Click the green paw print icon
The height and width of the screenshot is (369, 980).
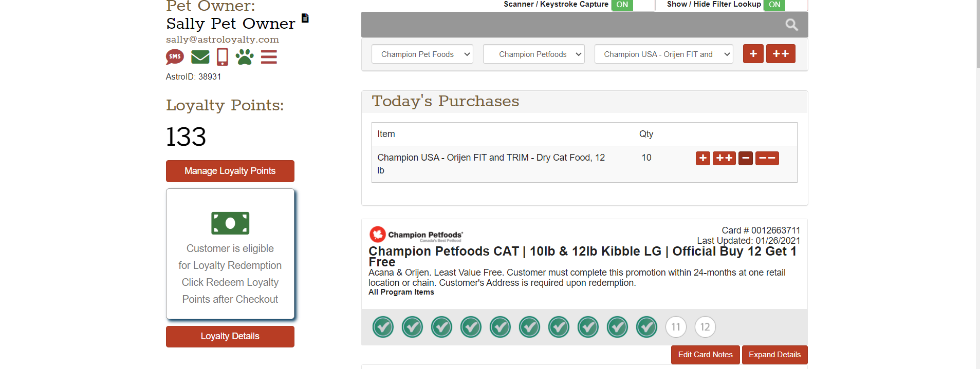[x=245, y=56]
